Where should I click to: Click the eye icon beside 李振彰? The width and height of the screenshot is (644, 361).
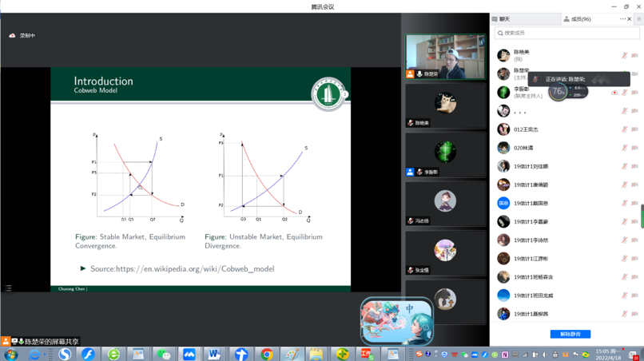coord(614,93)
